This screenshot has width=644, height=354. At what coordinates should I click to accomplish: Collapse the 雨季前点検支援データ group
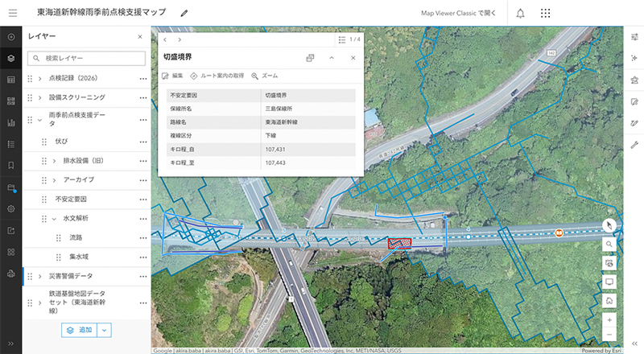39,120
